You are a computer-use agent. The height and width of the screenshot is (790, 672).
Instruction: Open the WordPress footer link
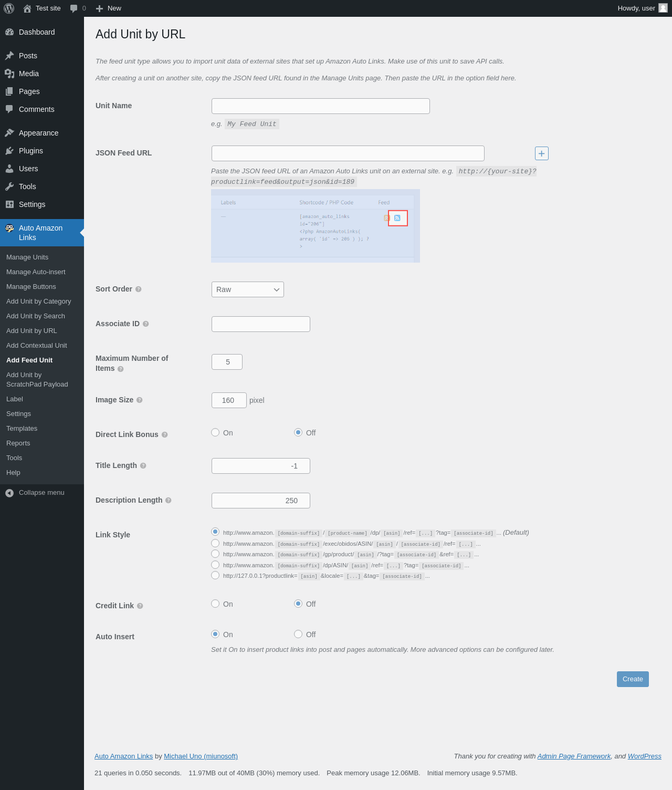[644, 756]
